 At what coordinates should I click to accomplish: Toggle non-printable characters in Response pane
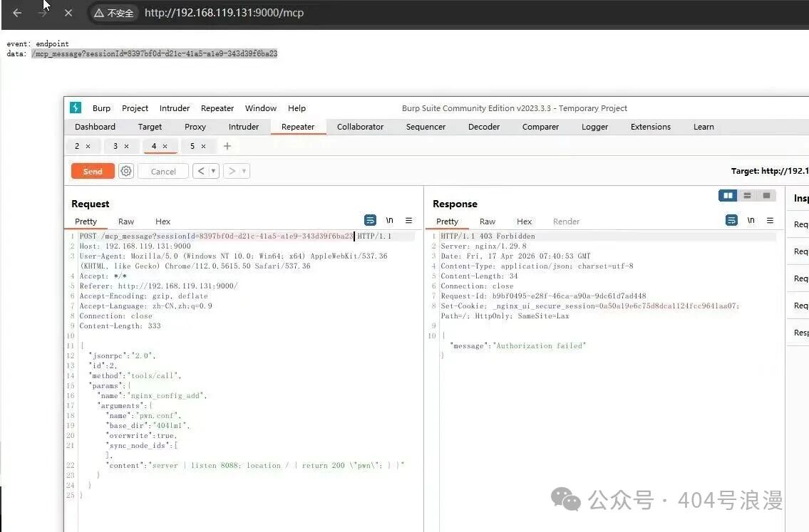coord(751,221)
